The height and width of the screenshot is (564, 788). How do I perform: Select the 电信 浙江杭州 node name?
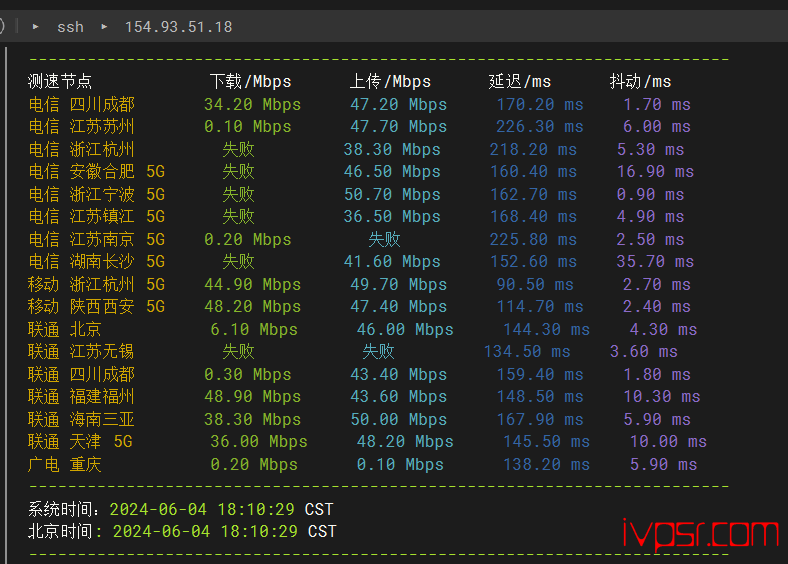(81, 149)
